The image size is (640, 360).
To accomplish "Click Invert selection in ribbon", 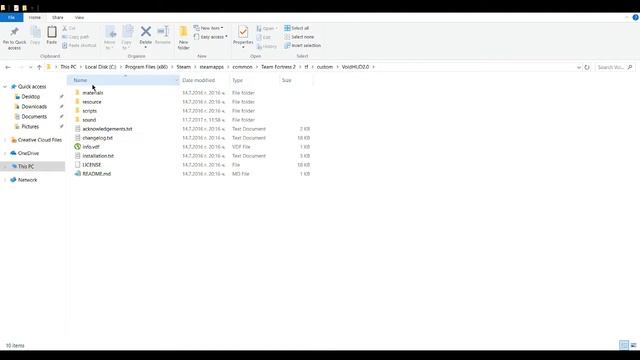I will 302,45.
